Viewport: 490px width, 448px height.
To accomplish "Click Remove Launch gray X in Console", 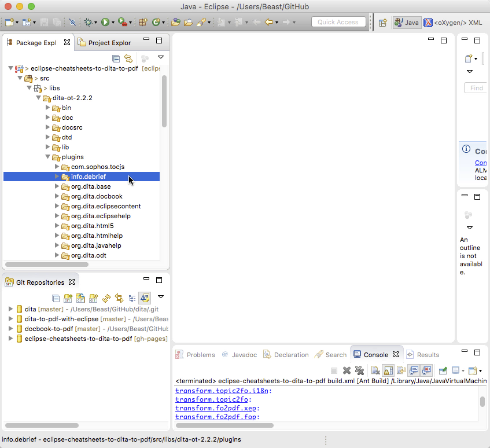I will pyautogui.click(x=347, y=371).
